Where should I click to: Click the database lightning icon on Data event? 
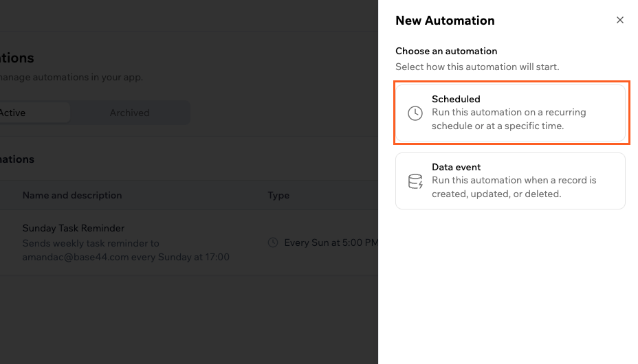(x=415, y=181)
